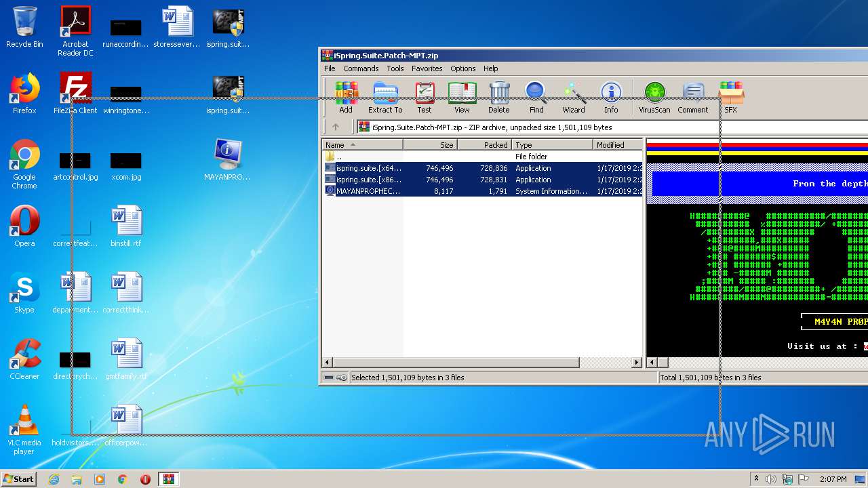868x488 pixels.
Task: Click the volume speaker tray icon
Action: point(771,479)
